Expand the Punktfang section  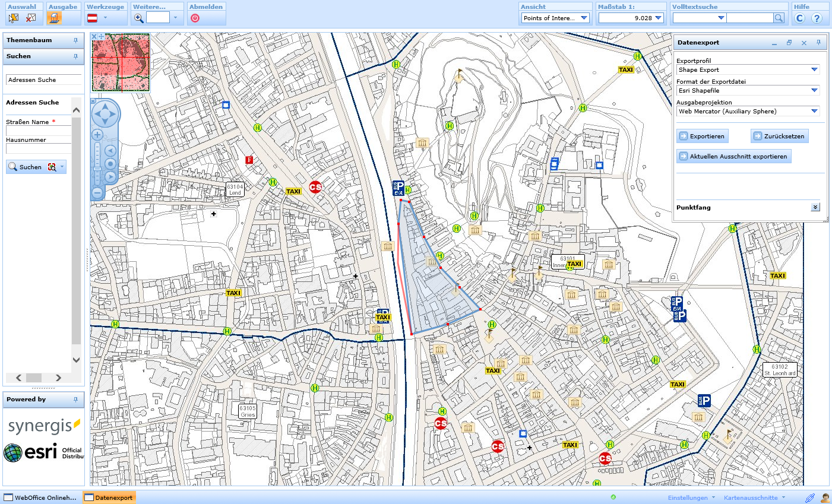coord(815,207)
